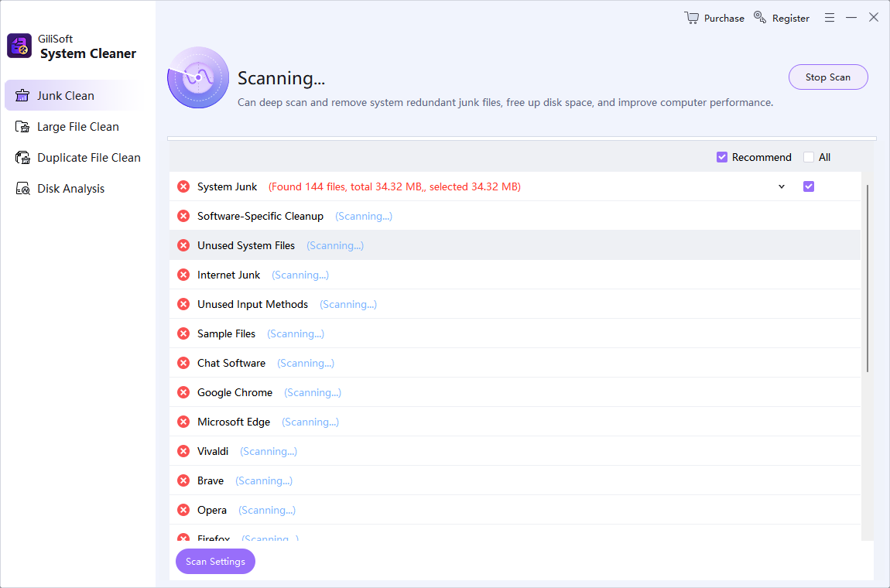The image size is (890, 588).
Task: Click the red X icon beside Vivaldi
Action: (x=183, y=451)
